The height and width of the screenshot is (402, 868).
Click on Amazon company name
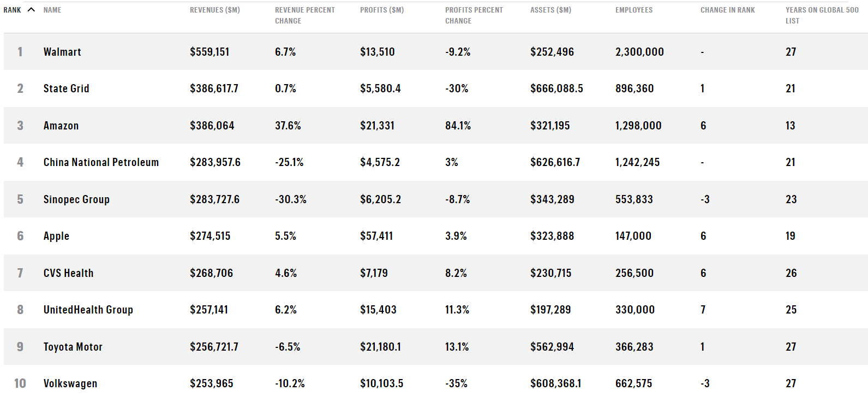point(61,126)
